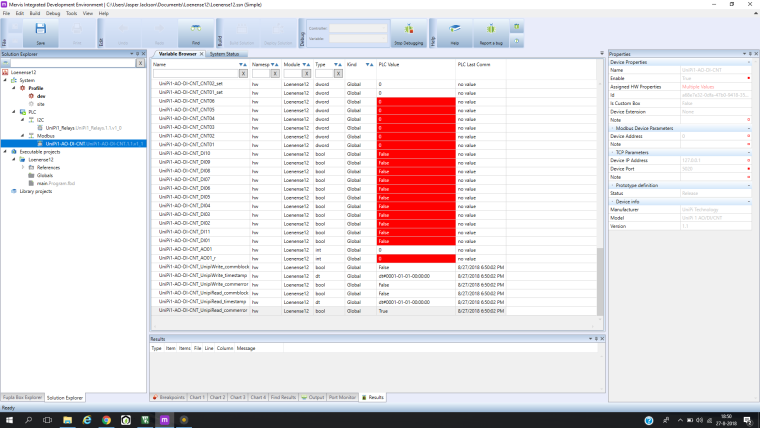Switch to the Output bottom tab
This screenshot has width=760, height=428.
pyautogui.click(x=316, y=397)
